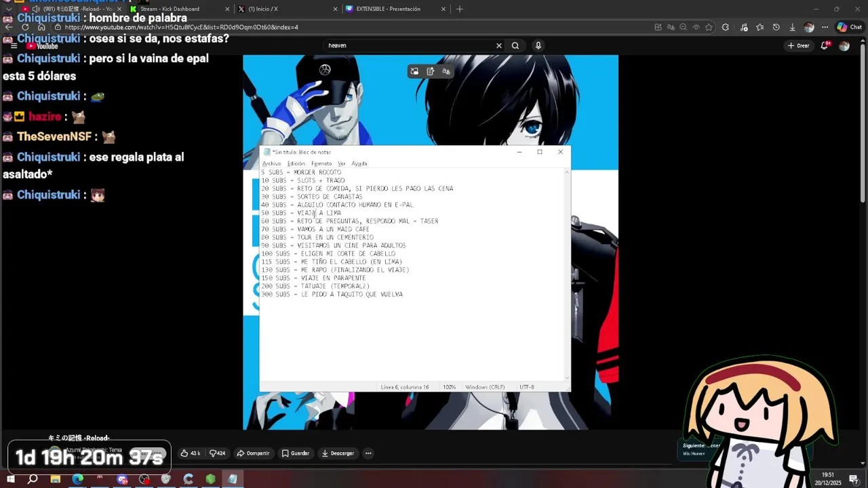The height and width of the screenshot is (488, 868).
Task: Open the Windows Start button
Action: tap(9, 479)
